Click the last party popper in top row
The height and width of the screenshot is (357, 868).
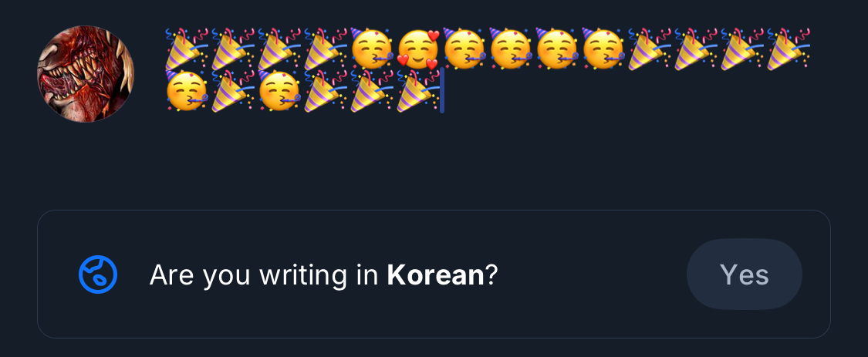tap(789, 48)
